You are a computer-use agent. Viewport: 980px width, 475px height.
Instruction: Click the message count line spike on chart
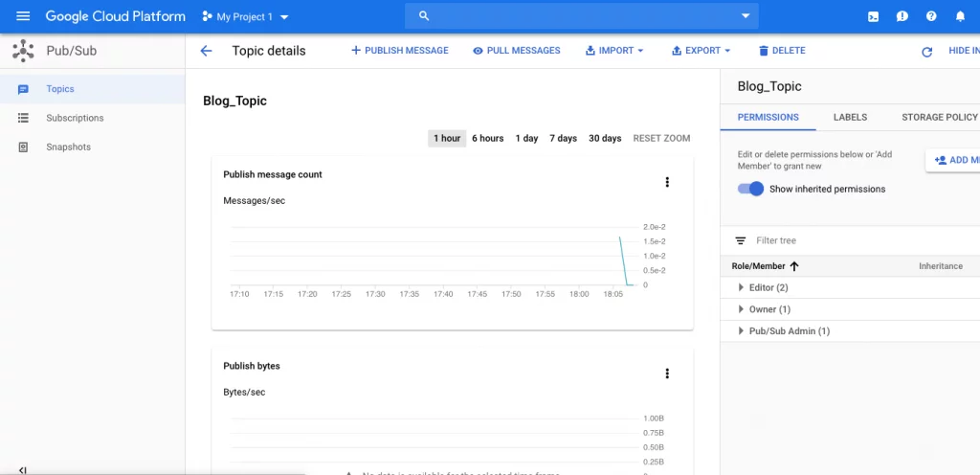pos(622,260)
